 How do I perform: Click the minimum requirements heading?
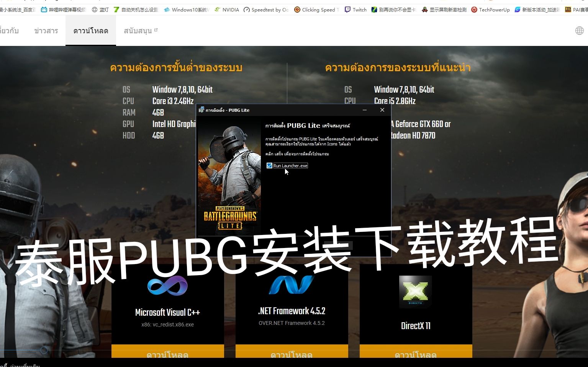pos(176,68)
